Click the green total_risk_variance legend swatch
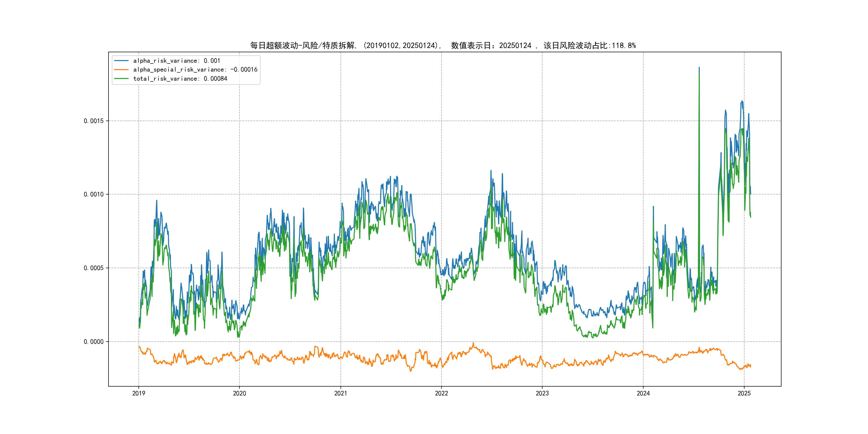 tap(121, 78)
